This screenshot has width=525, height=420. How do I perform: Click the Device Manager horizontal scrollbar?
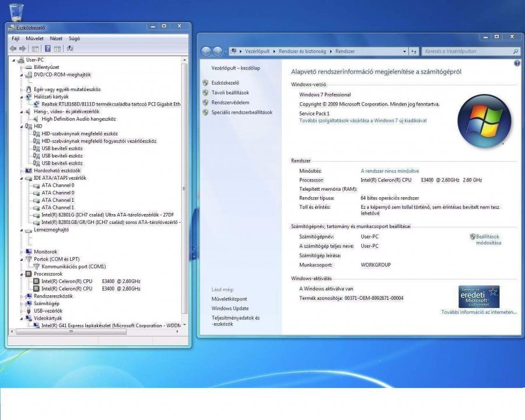(71, 331)
